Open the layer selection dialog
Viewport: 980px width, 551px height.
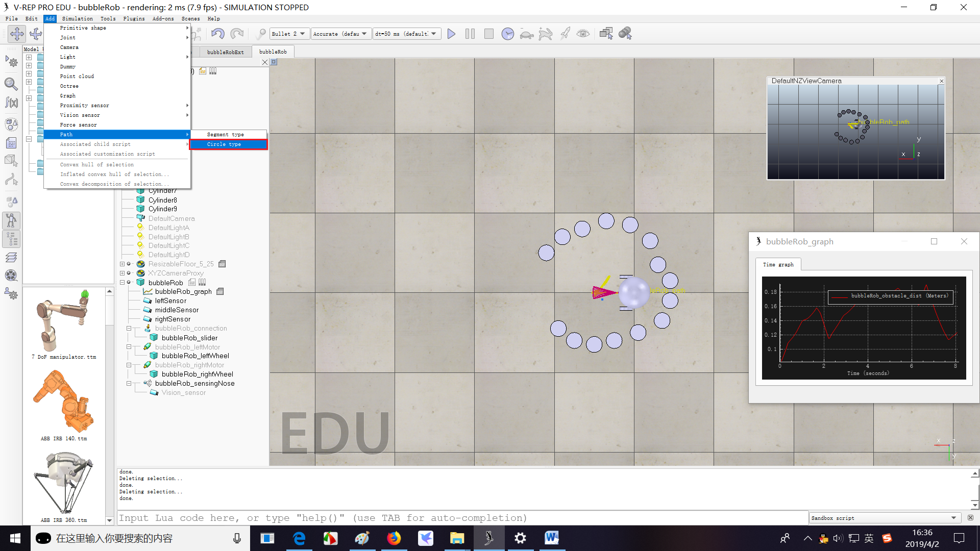11,258
